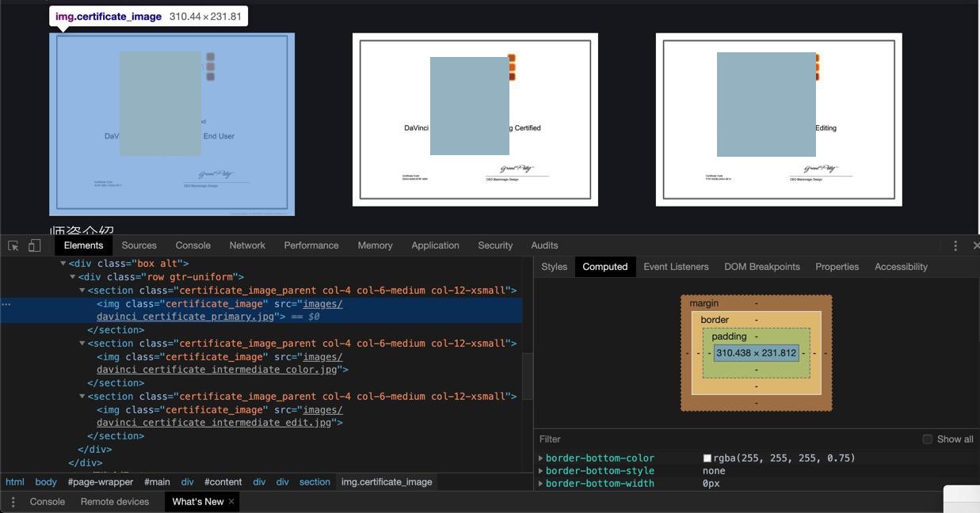980x513 pixels.
Task: Open davinci_certificate_intermediate_color.jpg source link
Action: pos(216,370)
